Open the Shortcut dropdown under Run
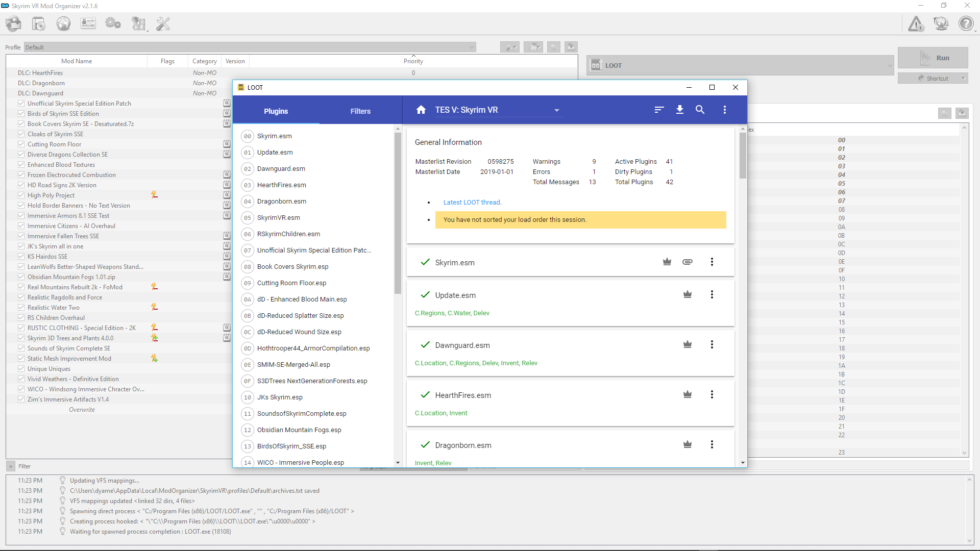This screenshot has width=980, height=551. coord(933,78)
